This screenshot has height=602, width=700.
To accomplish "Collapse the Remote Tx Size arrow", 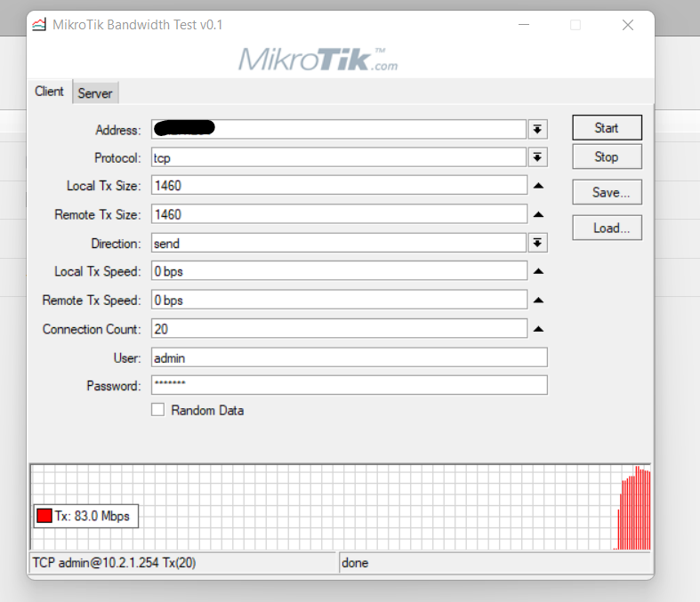I will 538,214.
